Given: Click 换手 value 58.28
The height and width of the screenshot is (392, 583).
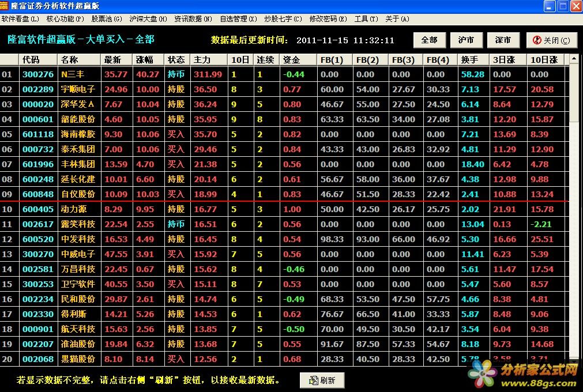Looking at the screenshot, I should [473, 74].
